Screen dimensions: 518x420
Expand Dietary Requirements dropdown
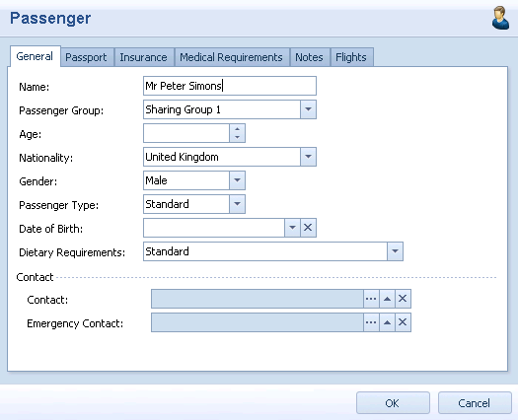point(395,251)
